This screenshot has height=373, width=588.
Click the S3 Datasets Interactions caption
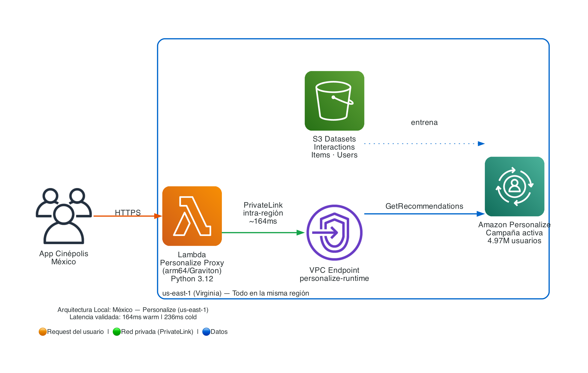(x=334, y=147)
